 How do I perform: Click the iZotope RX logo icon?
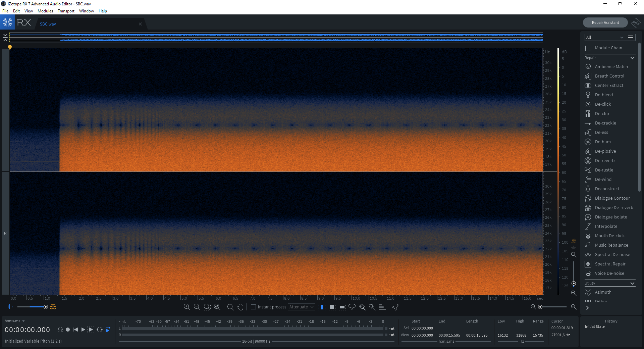7,22
